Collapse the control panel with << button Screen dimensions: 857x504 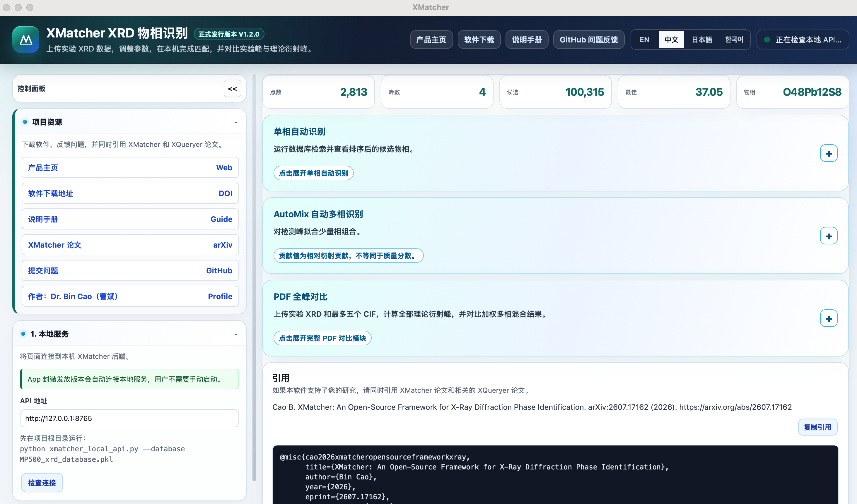(232, 89)
